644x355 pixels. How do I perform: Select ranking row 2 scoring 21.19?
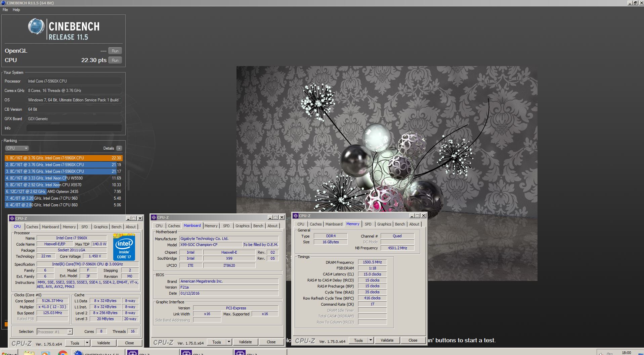coord(63,165)
